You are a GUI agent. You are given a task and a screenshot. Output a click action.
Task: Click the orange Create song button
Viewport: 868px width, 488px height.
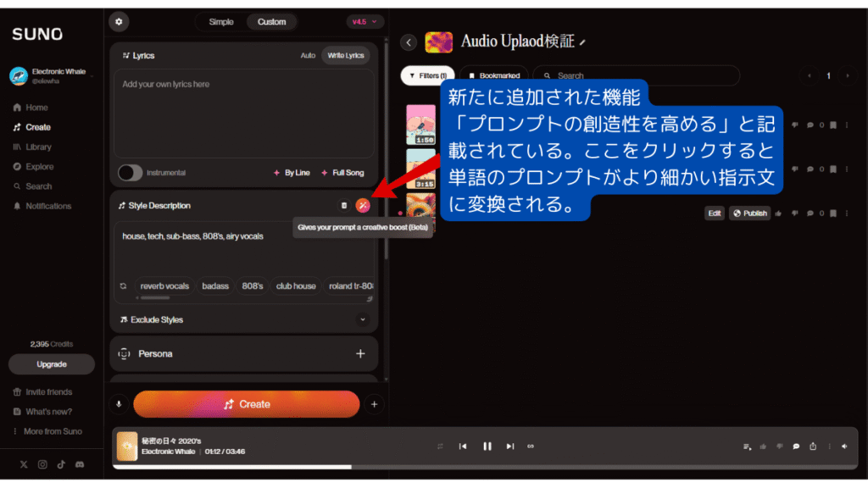point(247,404)
